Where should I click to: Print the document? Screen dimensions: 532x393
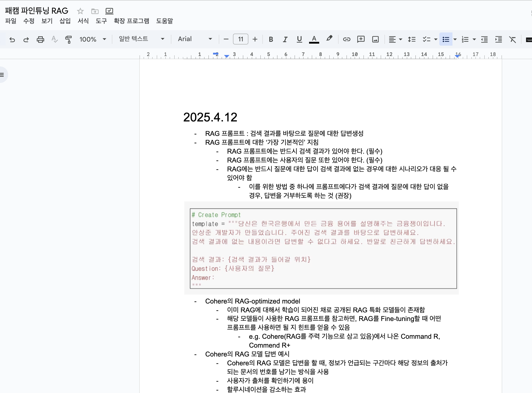pyautogui.click(x=40, y=39)
